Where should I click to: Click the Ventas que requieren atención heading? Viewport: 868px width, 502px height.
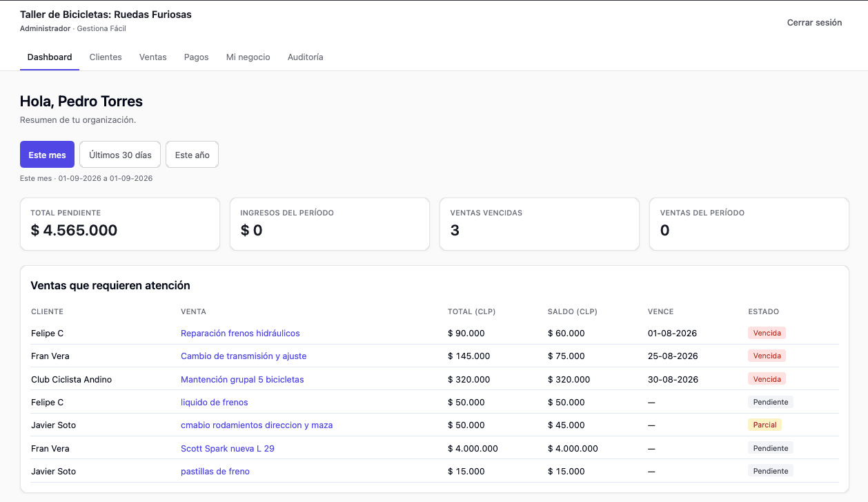110,285
